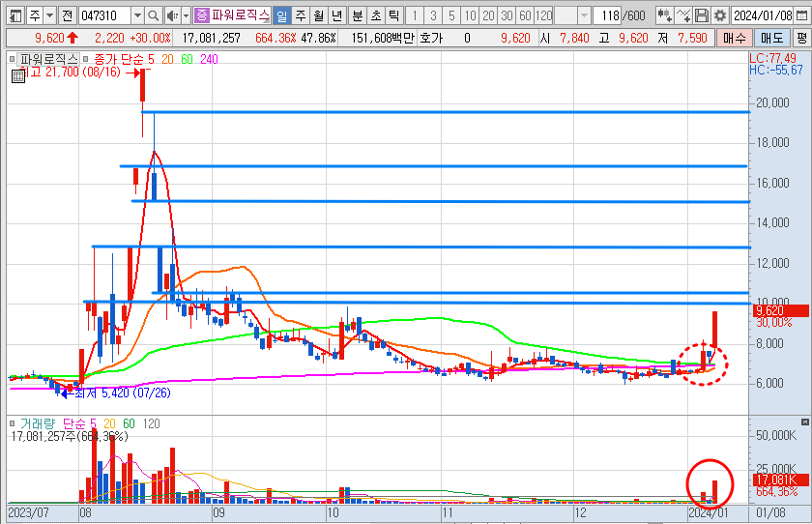This screenshot has height=524, width=812.
Task: Click the 664.36% volume ratio in header
Action: tap(275, 38)
